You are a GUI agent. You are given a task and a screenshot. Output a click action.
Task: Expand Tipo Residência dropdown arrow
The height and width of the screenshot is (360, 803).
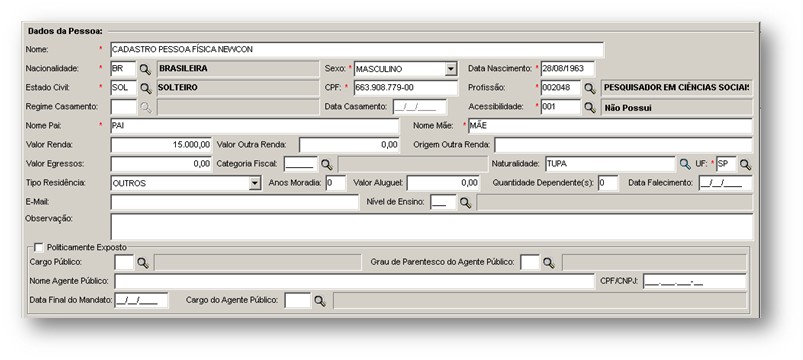coord(255,183)
